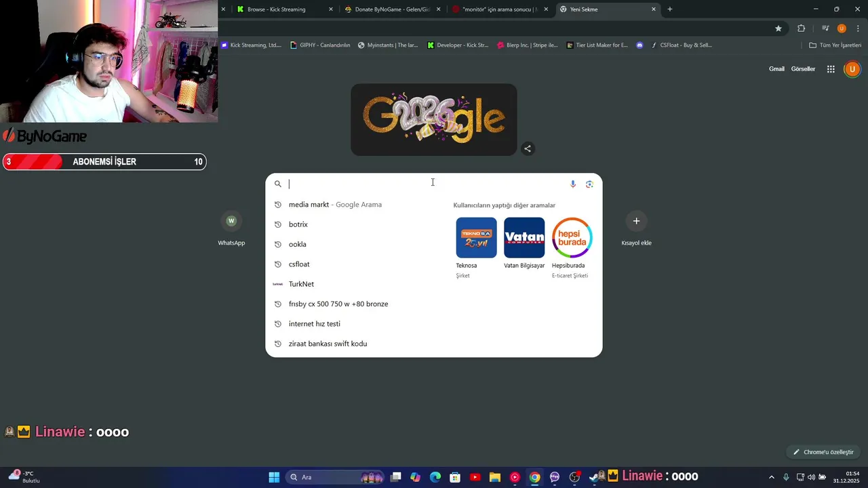The height and width of the screenshot is (488, 868).
Task: Show hidden system tray icons
Action: tap(771, 477)
